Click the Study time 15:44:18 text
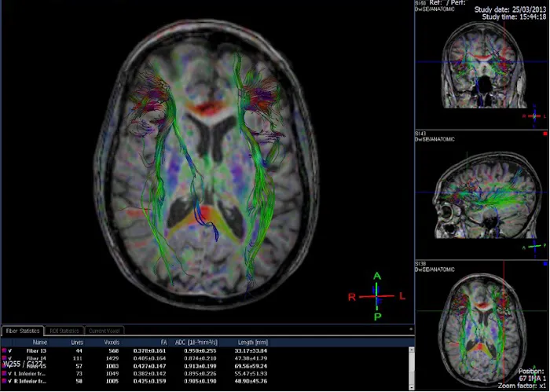 [514, 16]
